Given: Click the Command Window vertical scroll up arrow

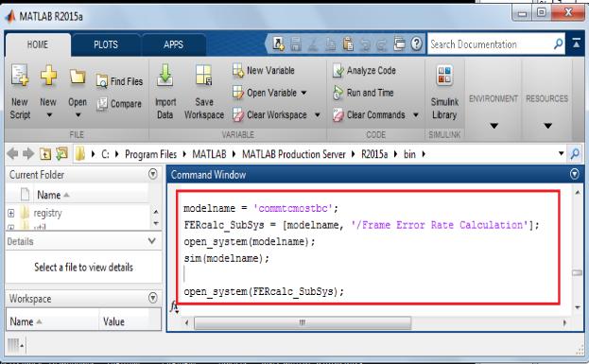Looking at the screenshot, I should 578,192.
